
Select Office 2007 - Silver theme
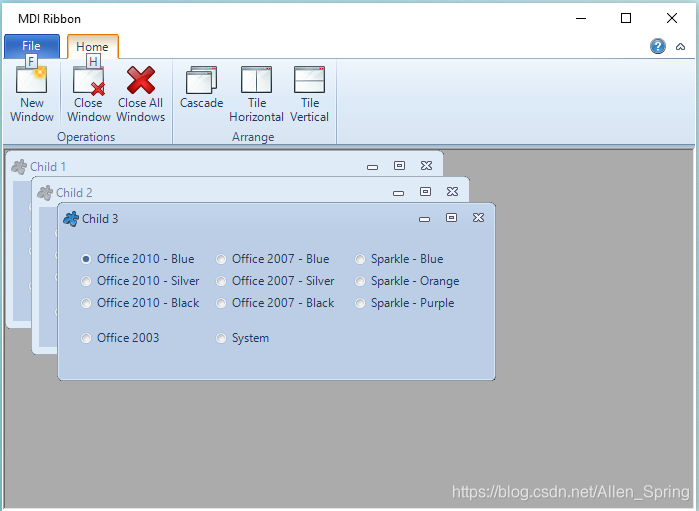(275, 281)
